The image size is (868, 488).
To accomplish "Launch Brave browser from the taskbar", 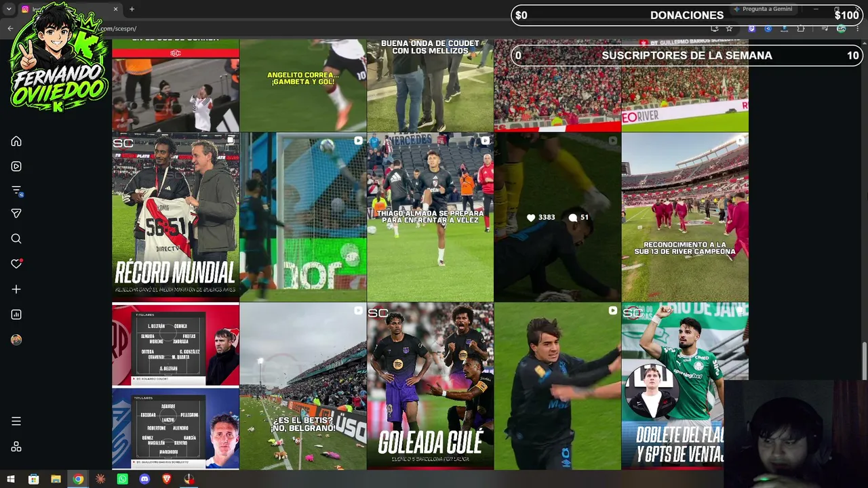I will pyautogui.click(x=167, y=479).
